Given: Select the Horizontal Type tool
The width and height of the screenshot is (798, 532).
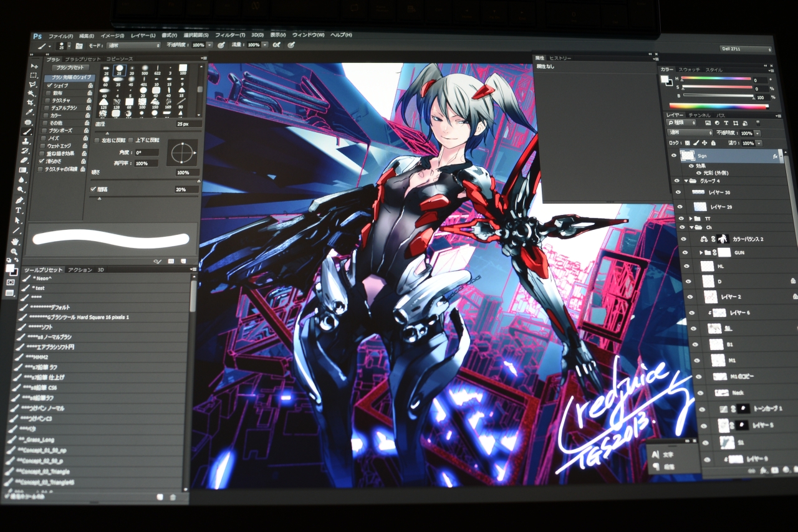Looking at the screenshot, I should point(18,211).
